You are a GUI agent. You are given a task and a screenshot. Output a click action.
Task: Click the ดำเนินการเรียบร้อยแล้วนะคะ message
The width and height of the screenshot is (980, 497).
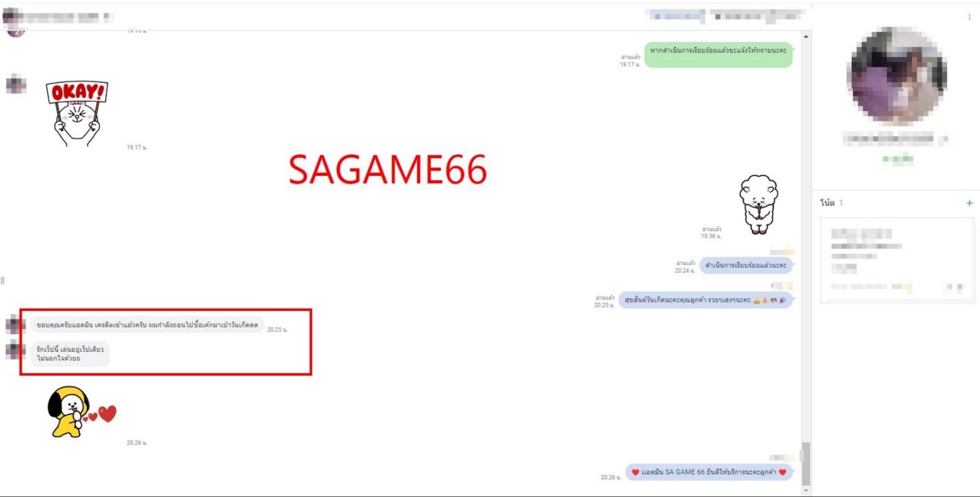[745, 266]
